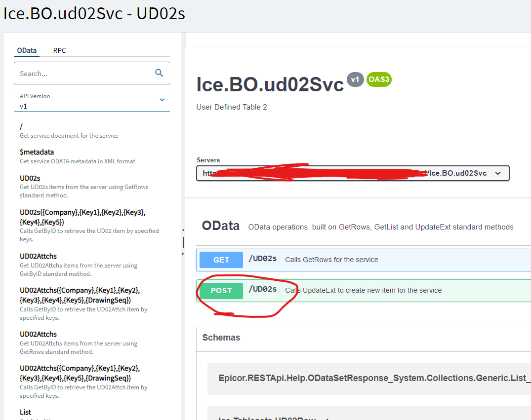The width and height of the screenshot is (531, 420).
Task: Click "Get service ODATA metadata in XML format"
Action: (77, 161)
